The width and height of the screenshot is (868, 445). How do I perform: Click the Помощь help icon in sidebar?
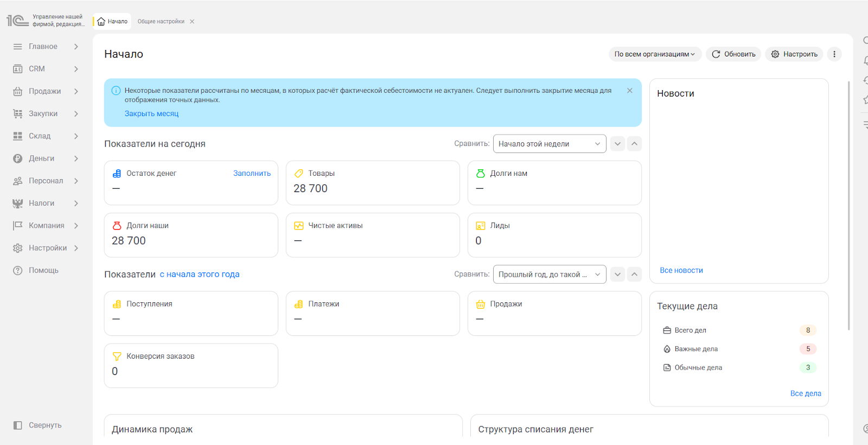[x=18, y=270]
